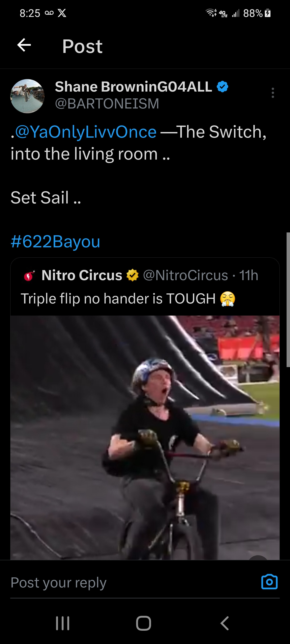
Task: Tap the X notification icon in status bar
Action: click(62, 13)
